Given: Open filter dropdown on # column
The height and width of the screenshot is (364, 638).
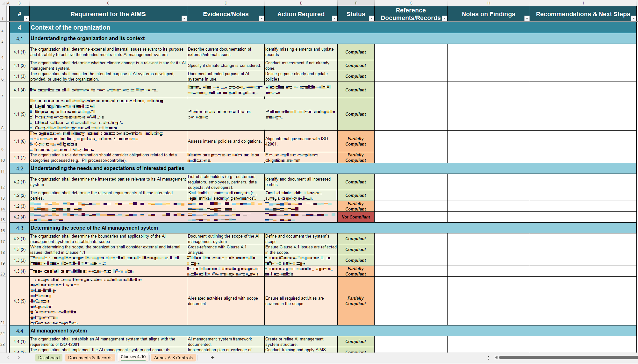Looking at the screenshot, I should [26, 18].
